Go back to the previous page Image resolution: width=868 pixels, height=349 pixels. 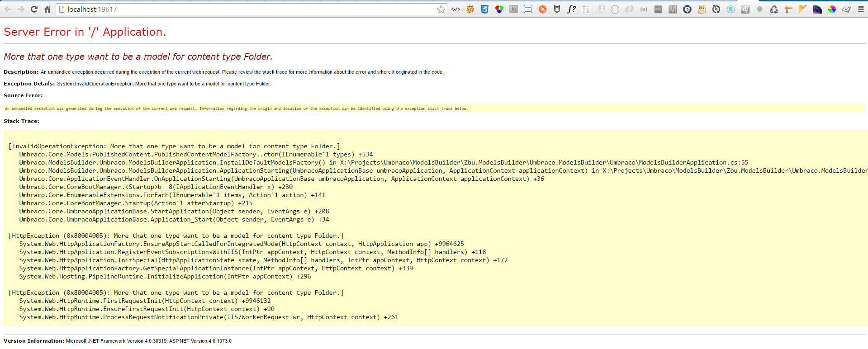[8, 9]
